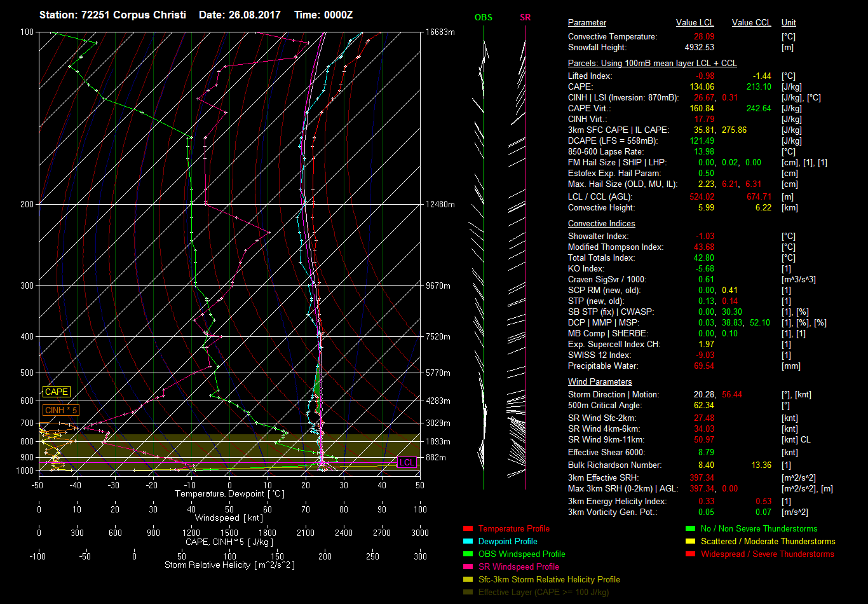Click the Parameter column heading

pos(587,23)
